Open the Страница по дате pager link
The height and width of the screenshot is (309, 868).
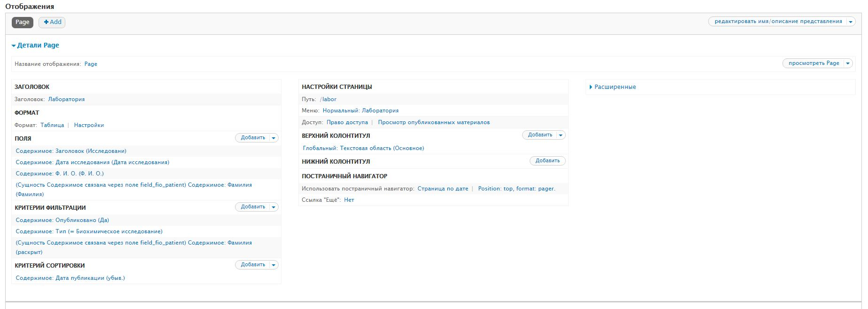(443, 189)
